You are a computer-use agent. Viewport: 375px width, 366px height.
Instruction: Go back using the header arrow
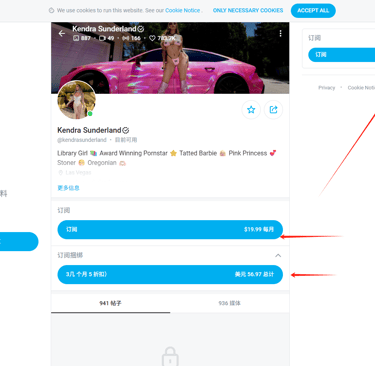coord(62,33)
